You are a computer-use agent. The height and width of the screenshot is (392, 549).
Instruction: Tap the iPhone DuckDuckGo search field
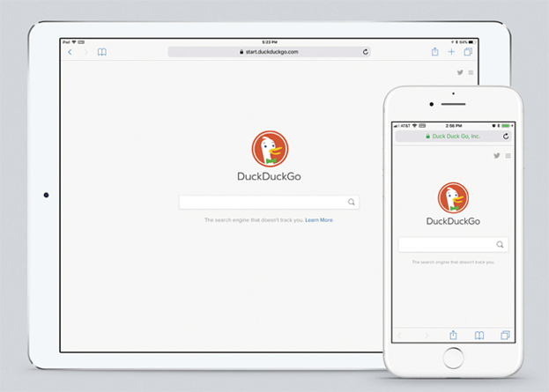coord(447,245)
